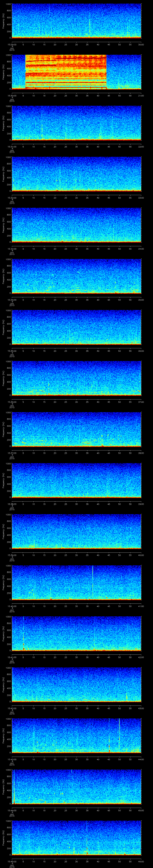153x868 pixels.
Task: Click the '55' seconds tick under the 15:29 panel
Action: [130, 44]
